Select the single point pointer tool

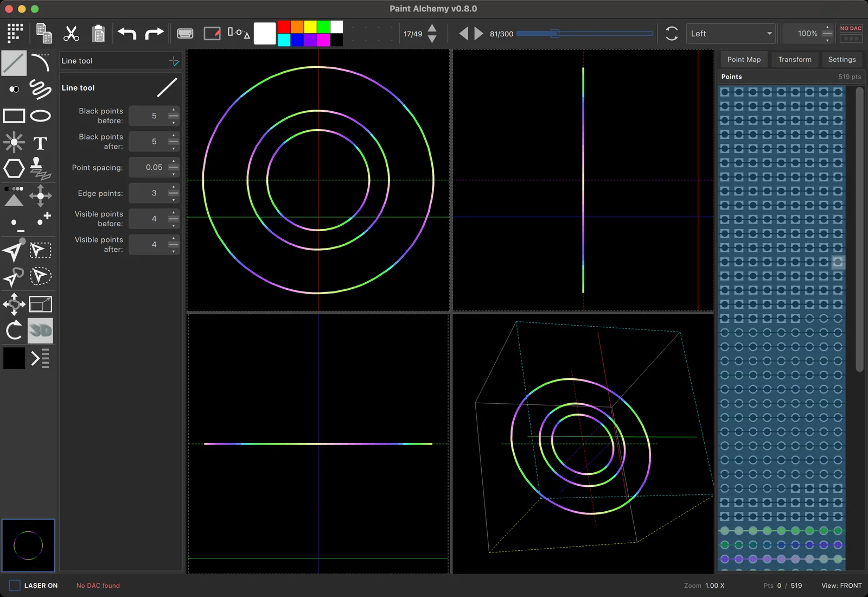coord(14,250)
